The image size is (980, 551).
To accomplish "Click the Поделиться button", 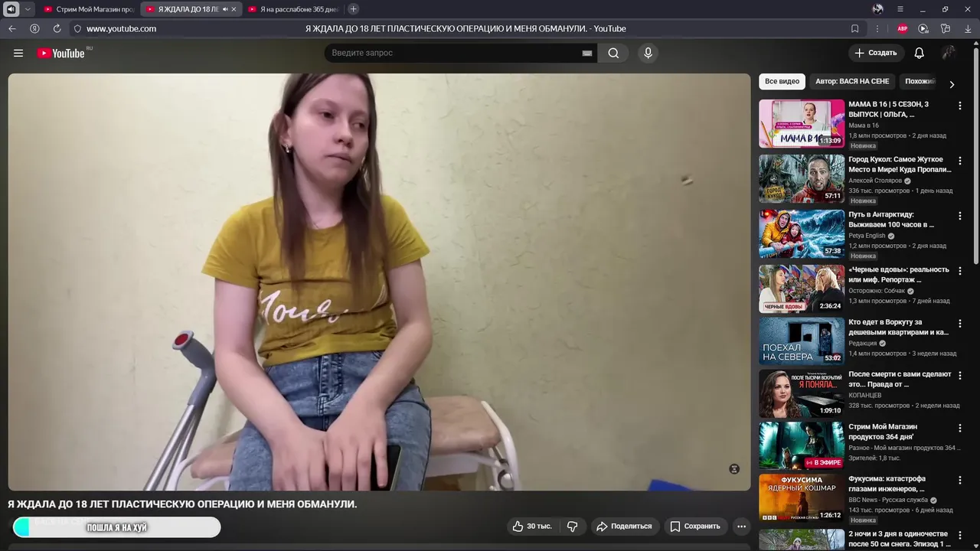I will (624, 526).
